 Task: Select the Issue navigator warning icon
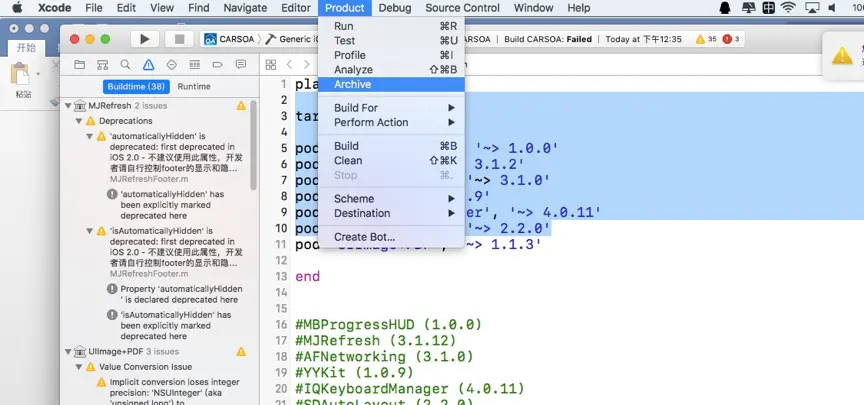click(x=149, y=65)
